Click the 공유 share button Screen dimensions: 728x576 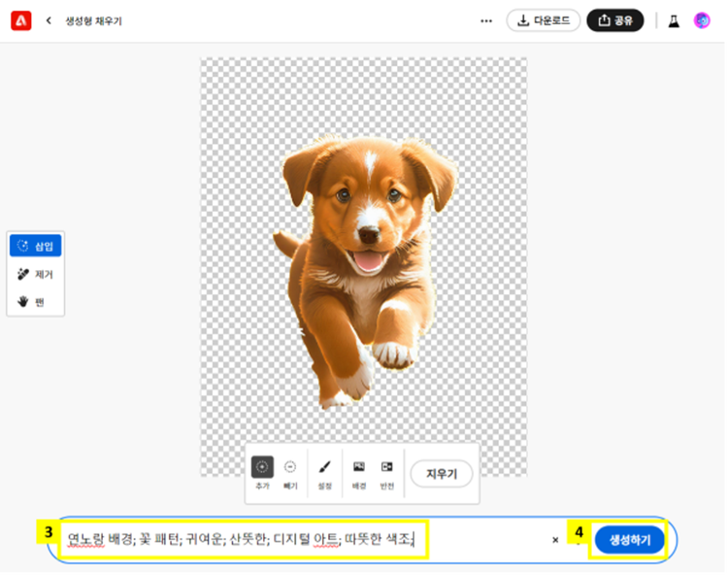[614, 20]
